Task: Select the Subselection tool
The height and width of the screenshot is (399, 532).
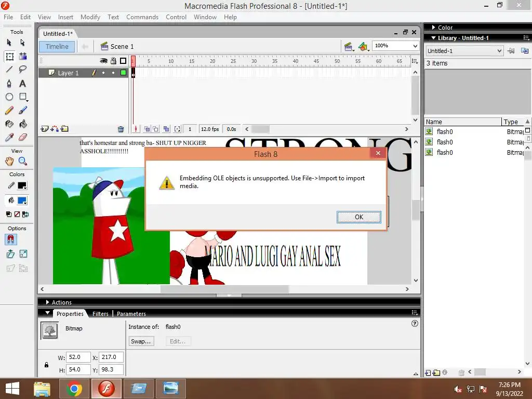Action: 23,43
